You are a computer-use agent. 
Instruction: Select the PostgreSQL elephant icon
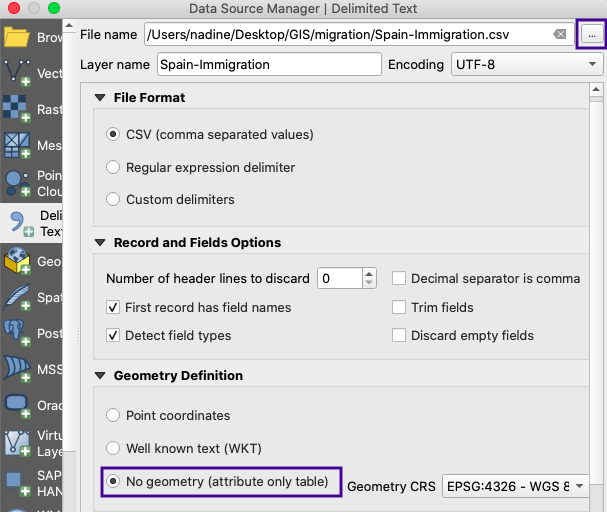(x=17, y=333)
